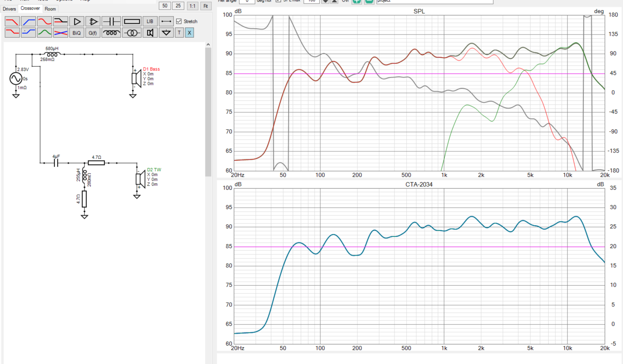This screenshot has height=364, width=623.
Task: Open the BiQ biquad block
Action: click(x=77, y=33)
